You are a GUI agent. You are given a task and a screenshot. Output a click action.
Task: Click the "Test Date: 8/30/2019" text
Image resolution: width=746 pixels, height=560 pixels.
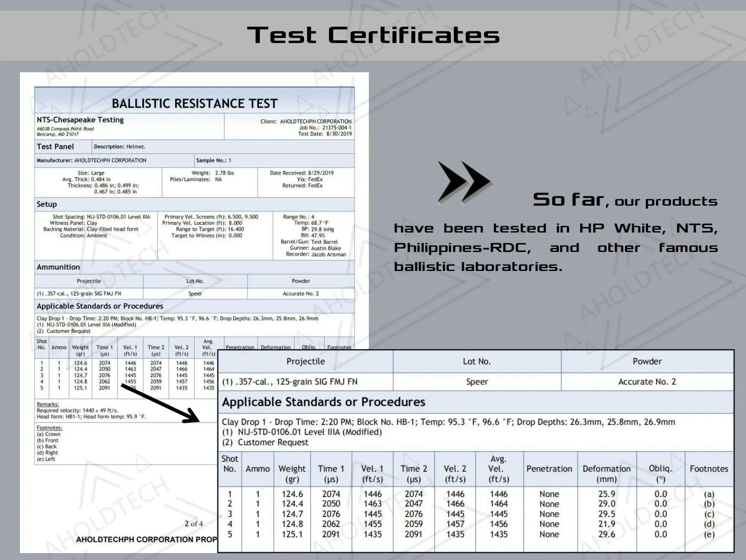click(325, 134)
